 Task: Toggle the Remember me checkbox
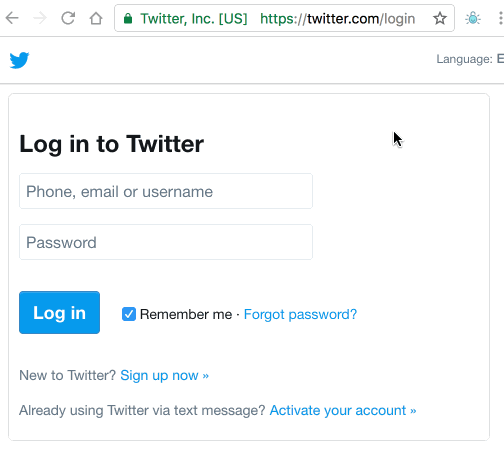[129, 314]
